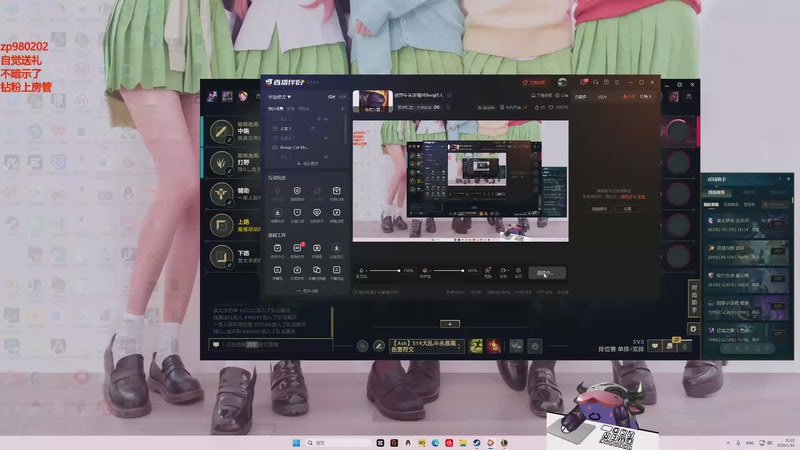Open the Windows Start button
The height and width of the screenshot is (450, 800).
(x=296, y=443)
